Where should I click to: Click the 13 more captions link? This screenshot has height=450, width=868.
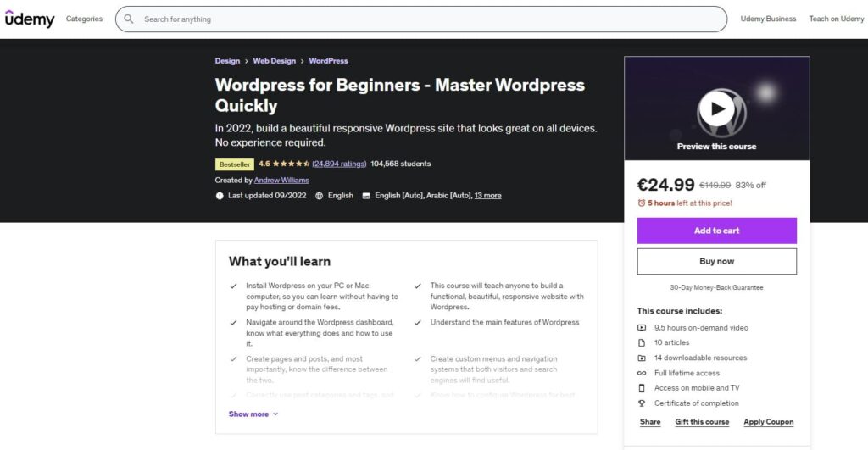[487, 196]
